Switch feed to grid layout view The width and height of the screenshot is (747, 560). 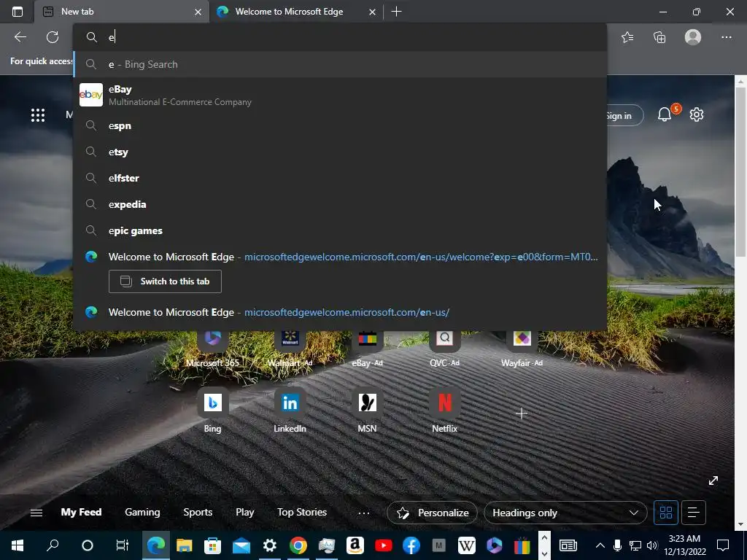click(x=665, y=513)
